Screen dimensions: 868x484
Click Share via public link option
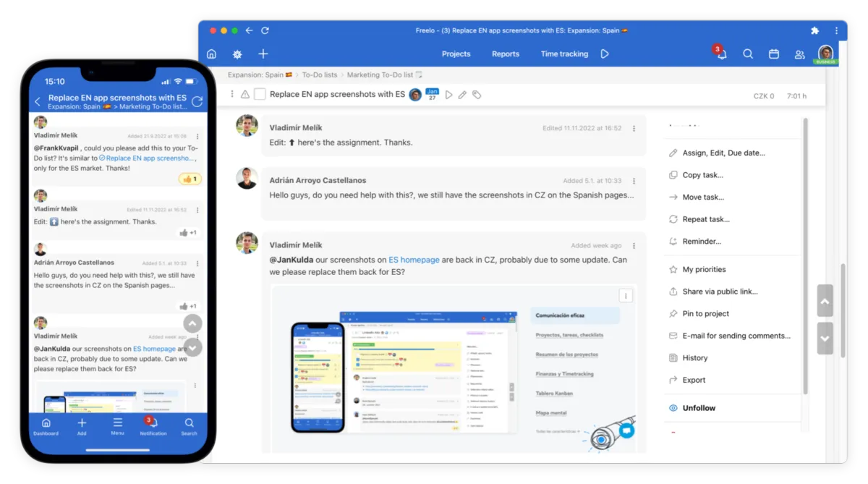(x=716, y=291)
